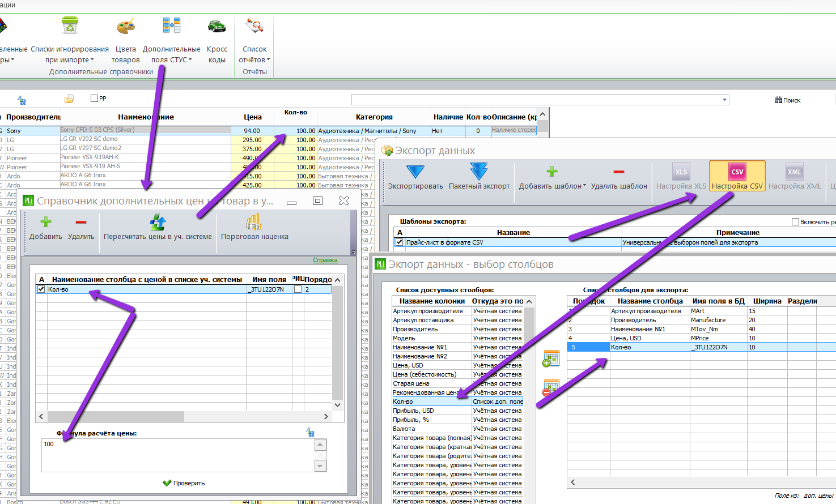Open Настройка XLS
836x504 pixels.
click(681, 177)
